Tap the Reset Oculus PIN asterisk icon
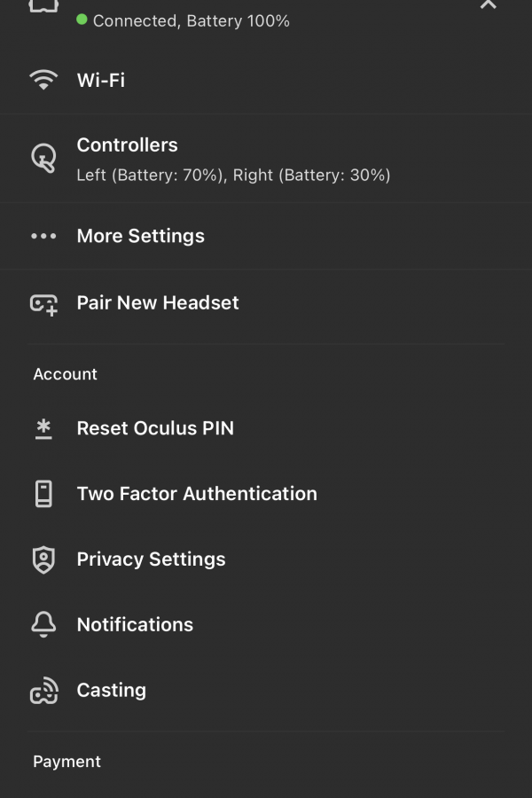Viewport: 532px width, 798px height. coord(43,428)
